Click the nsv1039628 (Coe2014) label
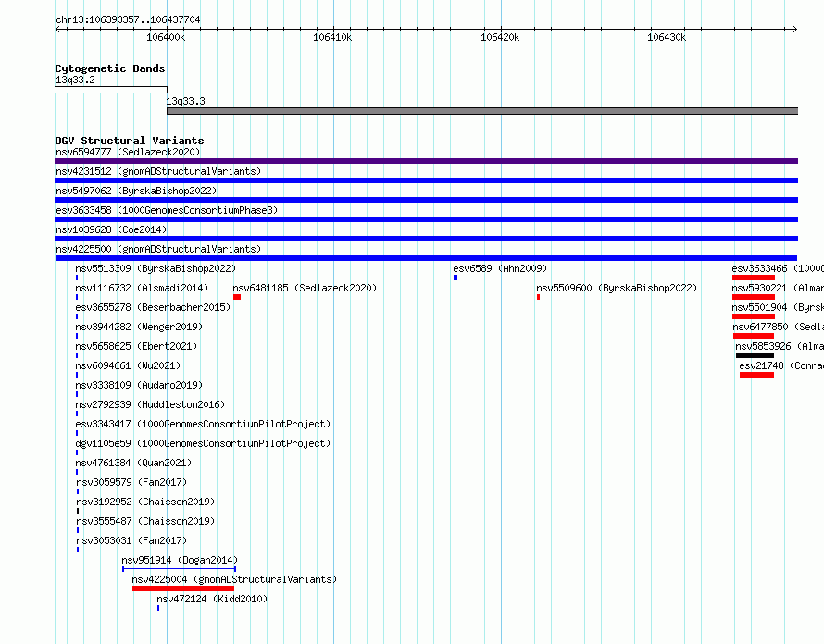Image resolution: width=824 pixels, height=644 pixels. [x=111, y=229]
